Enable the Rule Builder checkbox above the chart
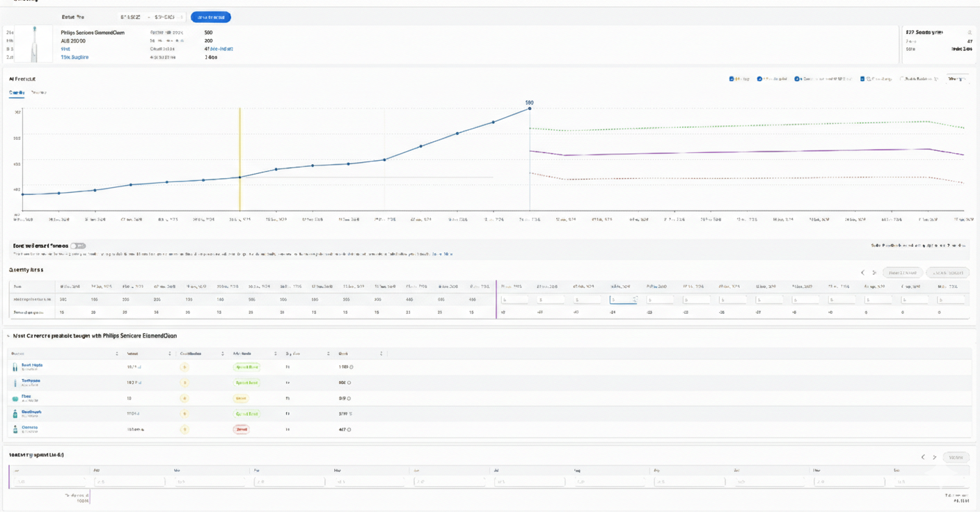This screenshot has width=980, height=512. (900, 78)
